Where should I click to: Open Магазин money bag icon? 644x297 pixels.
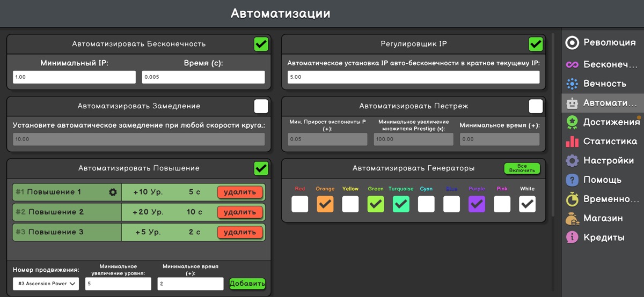click(573, 219)
